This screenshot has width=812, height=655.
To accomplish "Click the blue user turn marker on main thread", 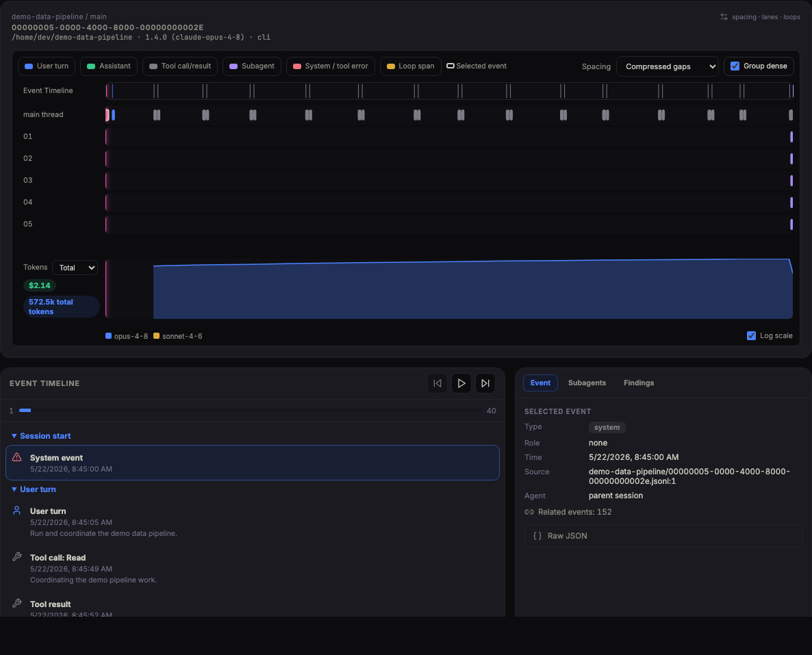I will click(x=114, y=115).
